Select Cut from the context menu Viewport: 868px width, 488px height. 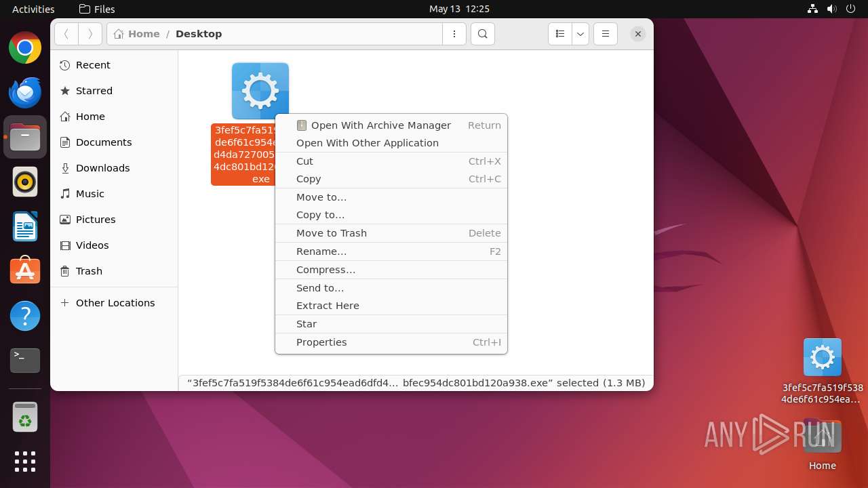pos(391,161)
